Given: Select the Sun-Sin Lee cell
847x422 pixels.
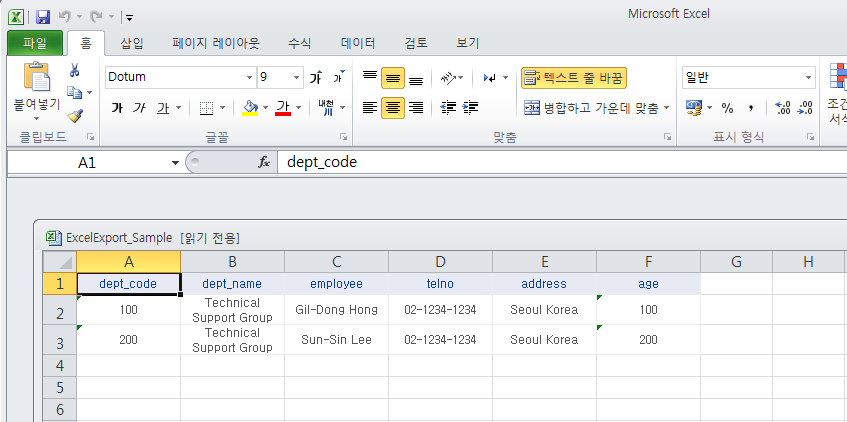Looking at the screenshot, I should [x=337, y=340].
